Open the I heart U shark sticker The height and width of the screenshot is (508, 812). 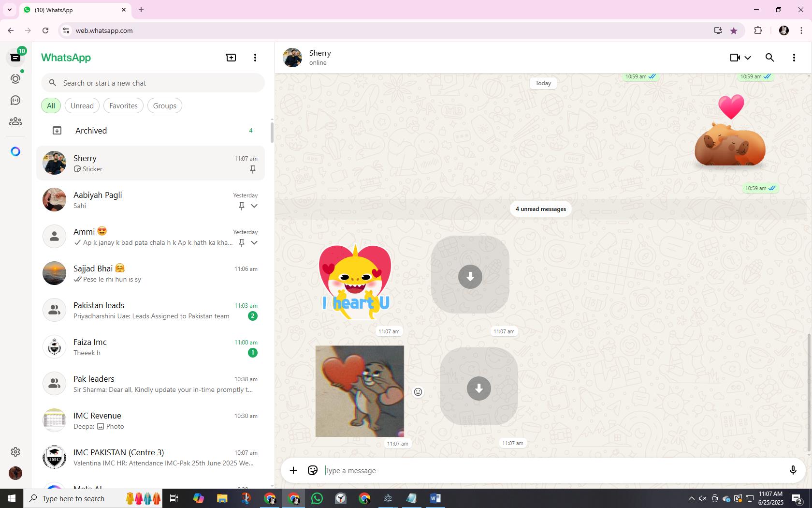click(355, 282)
